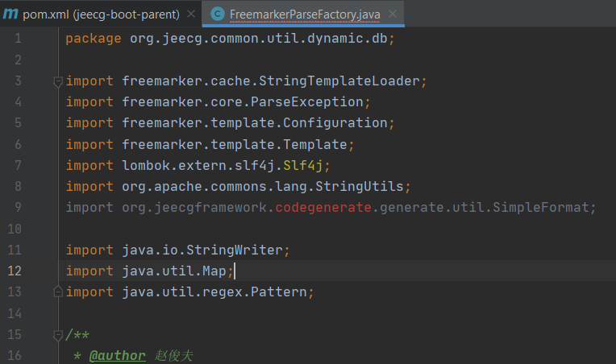The image size is (616, 364).
Task: Switch to the pom.xml (jeecg-boot-parent) tab
Action: pos(101,14)
